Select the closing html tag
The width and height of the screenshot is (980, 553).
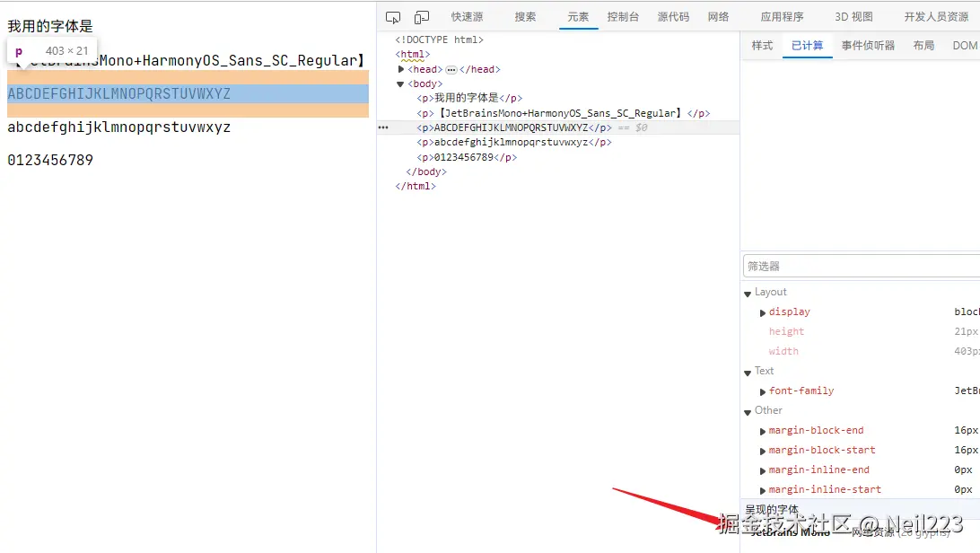click(x=415, y=186)
